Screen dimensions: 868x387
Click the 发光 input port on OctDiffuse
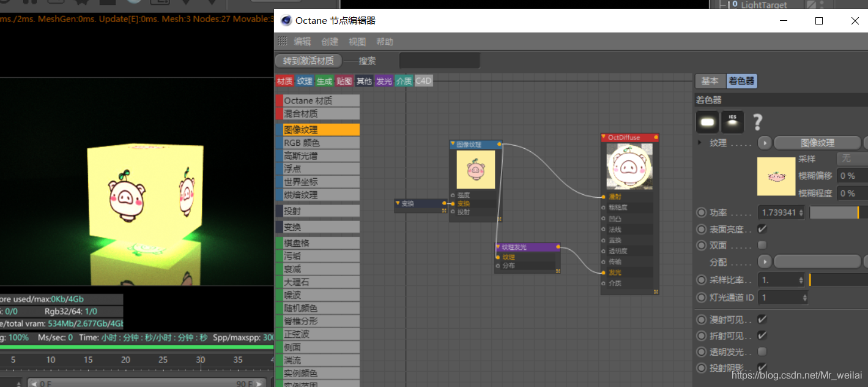pyautogui.click(x=604, y=272)
